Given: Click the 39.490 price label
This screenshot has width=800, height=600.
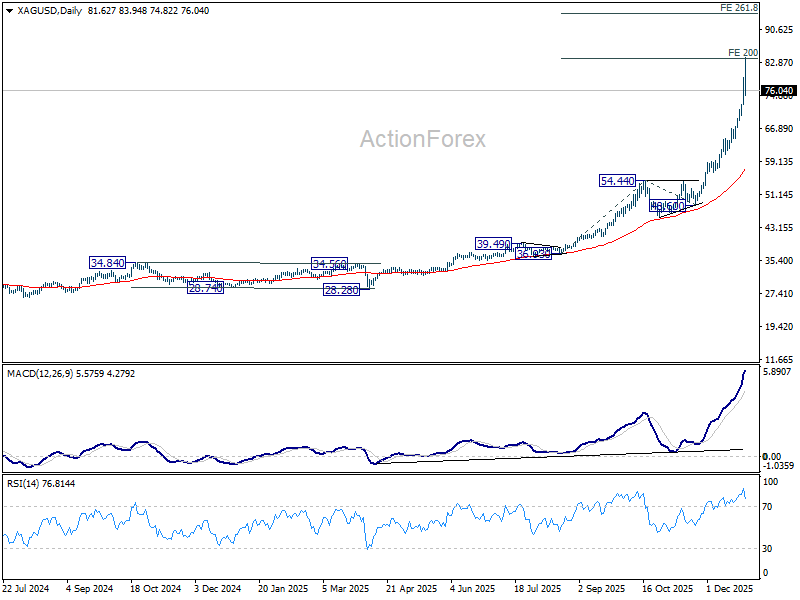Looking at the screenshot, I should coord(494,244).
